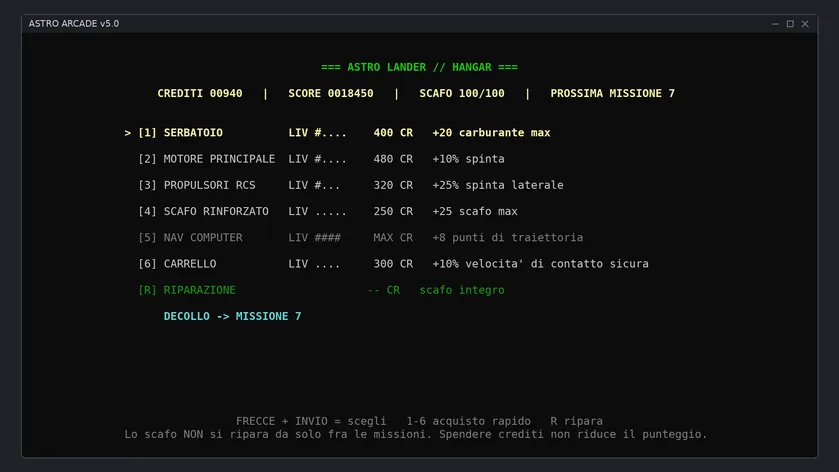Image resolution: width=839 pixels, height=472 pixels.
Task: Click the MAX CR label for NAV COMPUTER
Action: 393,238
